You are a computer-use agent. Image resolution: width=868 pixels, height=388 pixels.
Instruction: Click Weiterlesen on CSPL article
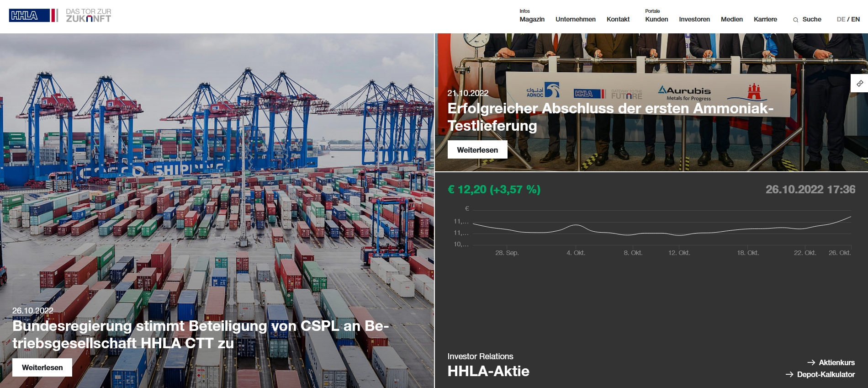[x=42, y=367]
